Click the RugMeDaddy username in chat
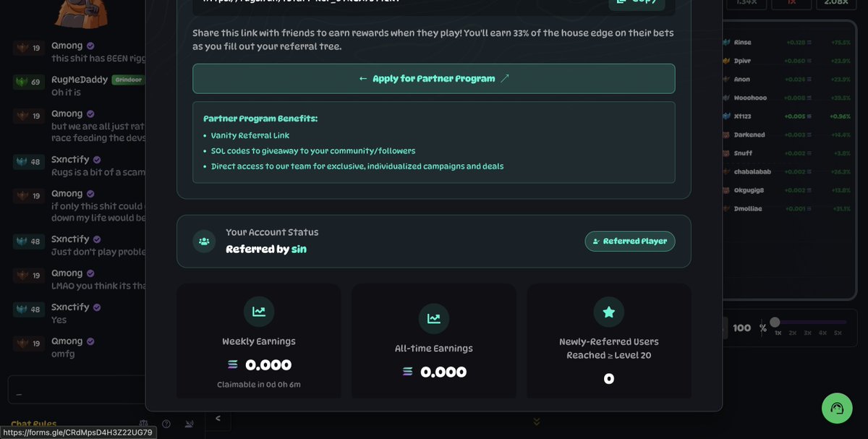Image resolution: width=868 pixels, height=439 pixels. 80,80
